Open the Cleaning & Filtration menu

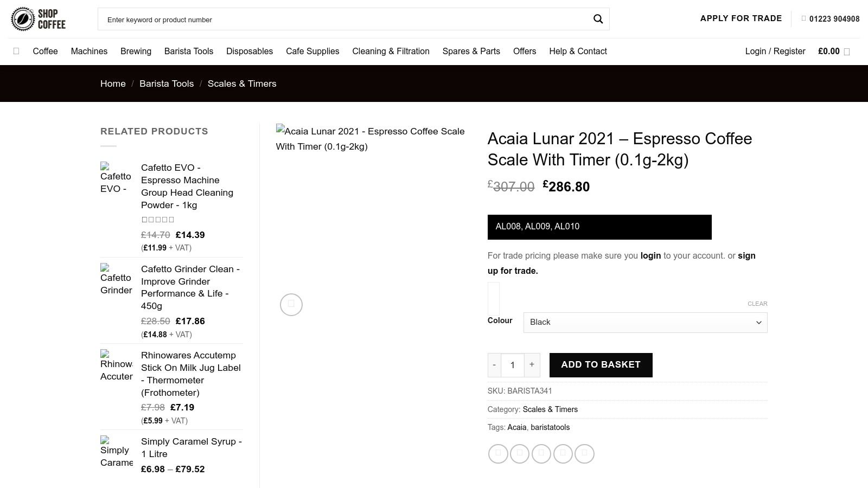391,51
